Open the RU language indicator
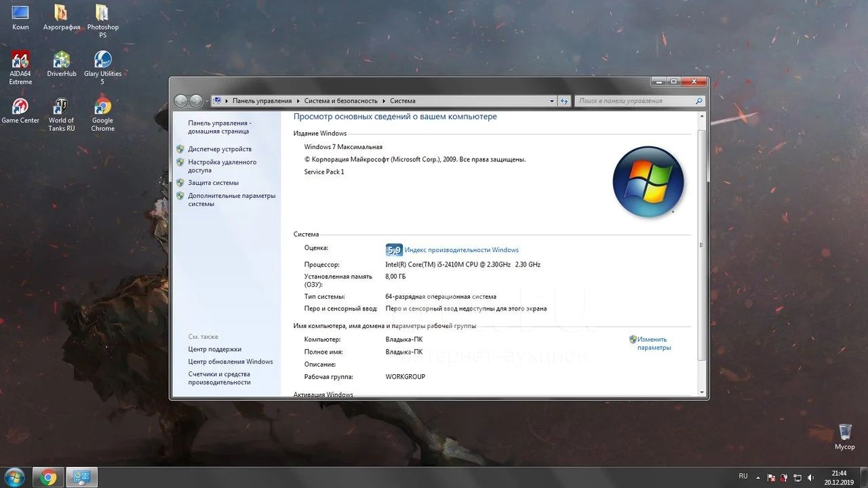This screenshot has height=488, width=868. (x=743, y=476)
